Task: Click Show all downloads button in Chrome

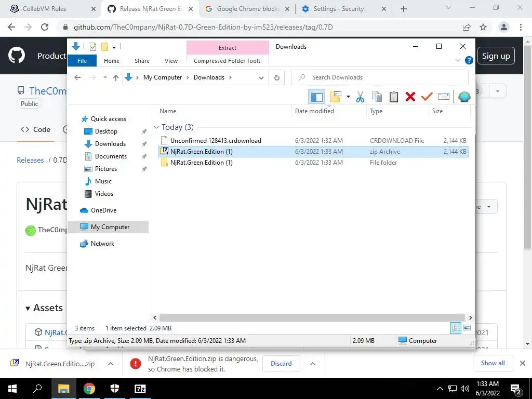Action: (493, 363)
